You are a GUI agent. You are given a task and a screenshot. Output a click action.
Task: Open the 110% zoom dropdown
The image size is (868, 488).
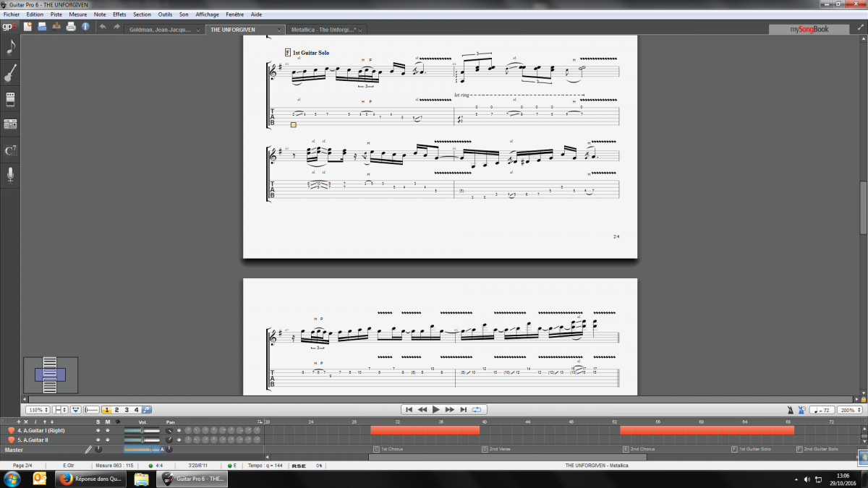pos(38,410)
